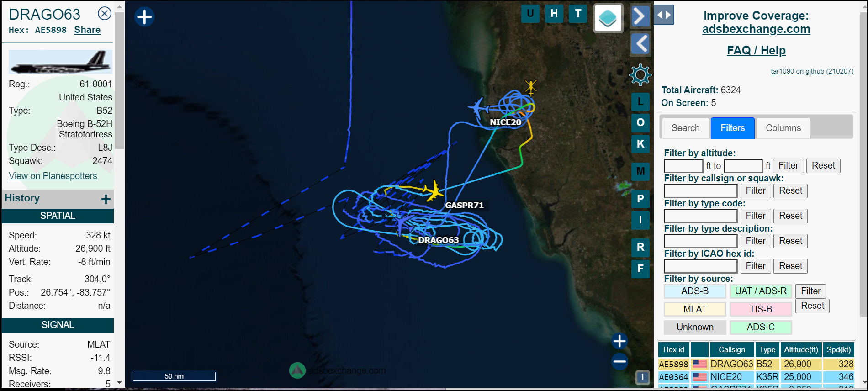Toggle the U map button
Viewport: 868px width, 391px height.
point(530,13)
